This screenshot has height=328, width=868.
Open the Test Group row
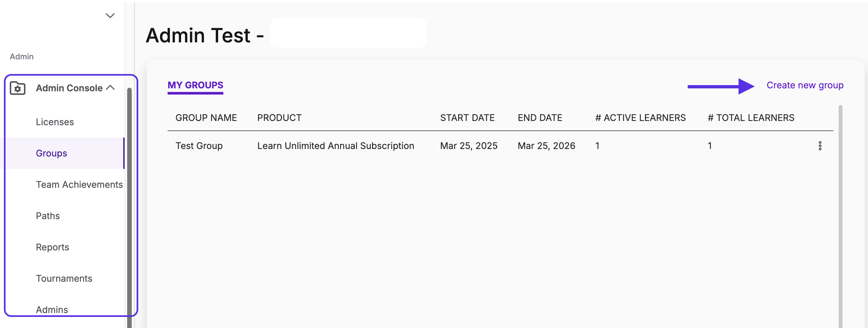coord(500,146)
